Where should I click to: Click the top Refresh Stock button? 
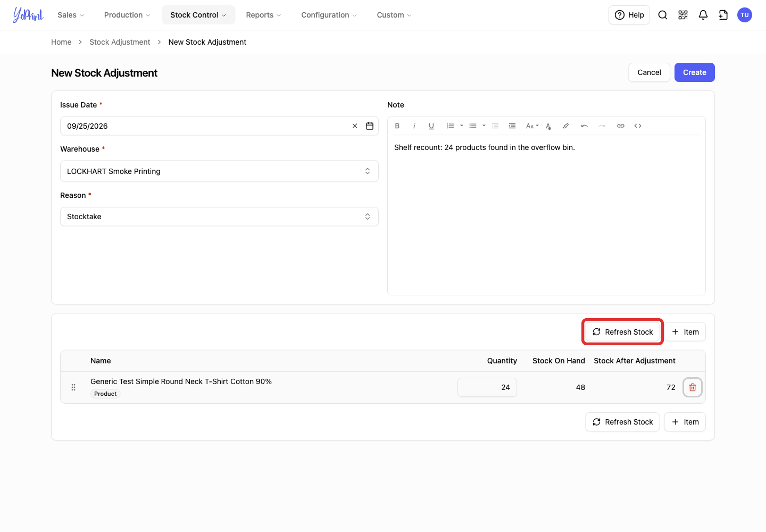click(623, 332)
